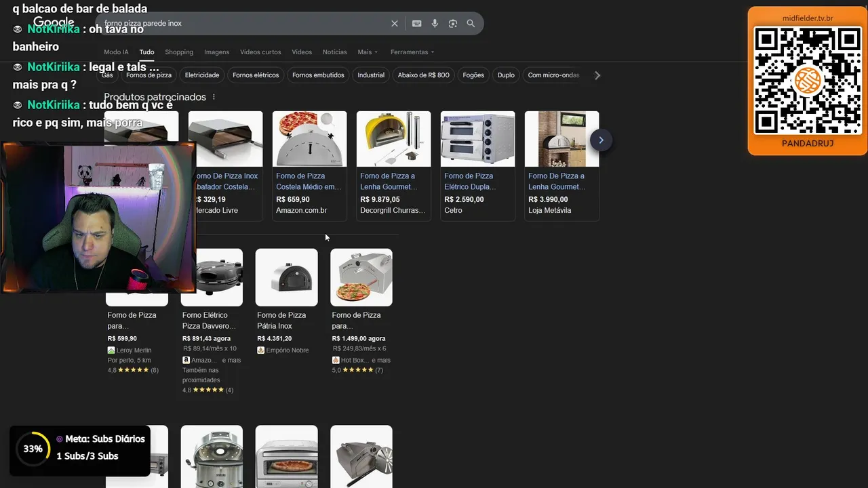The image size is (868, 488).
Task: Click the Empório Nobre store icon
Action: pos(260,350)
